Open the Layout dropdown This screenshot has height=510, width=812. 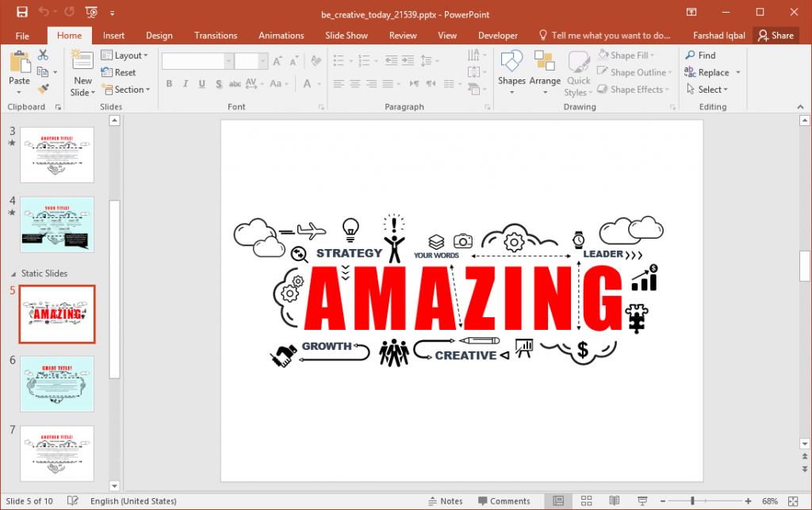pos(126,55)
